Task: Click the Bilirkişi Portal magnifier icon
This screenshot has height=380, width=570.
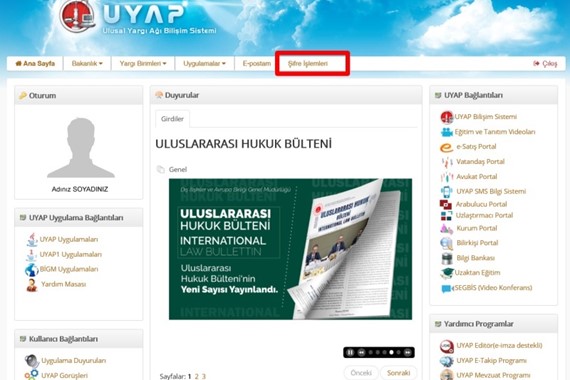Action: 446,243
